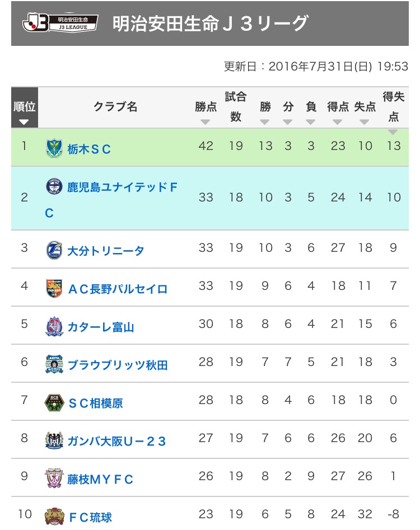Open ガンバ大阪Ｕ−２３ team link
This screenshot has height=530, width=420.
tap(117, 442)
